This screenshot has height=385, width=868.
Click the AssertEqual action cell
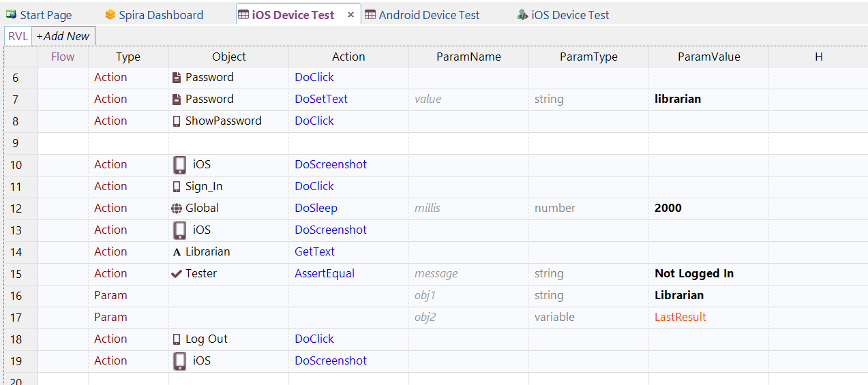click(348, 274)
